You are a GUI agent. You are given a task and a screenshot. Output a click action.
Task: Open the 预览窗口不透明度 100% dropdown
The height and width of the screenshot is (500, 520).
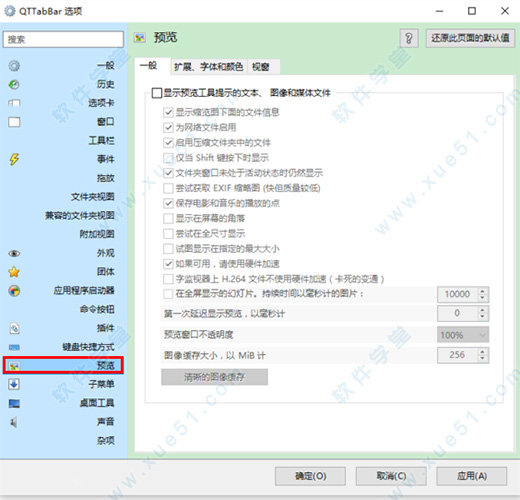(463, 335)
